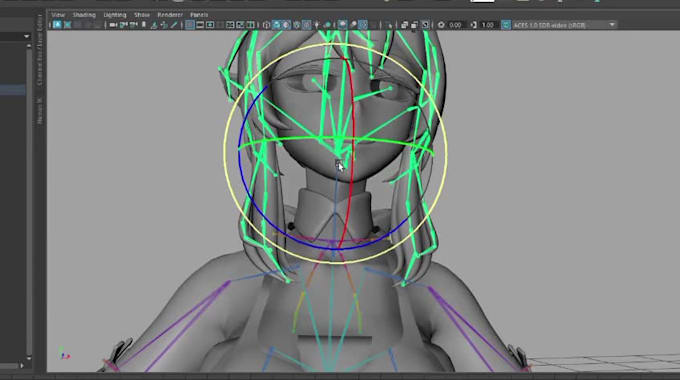Toggle Use Default Material icon
Image resolution: width=680 pixels, height=380 pixels.
pyautogui.click(x=286, y=25)
